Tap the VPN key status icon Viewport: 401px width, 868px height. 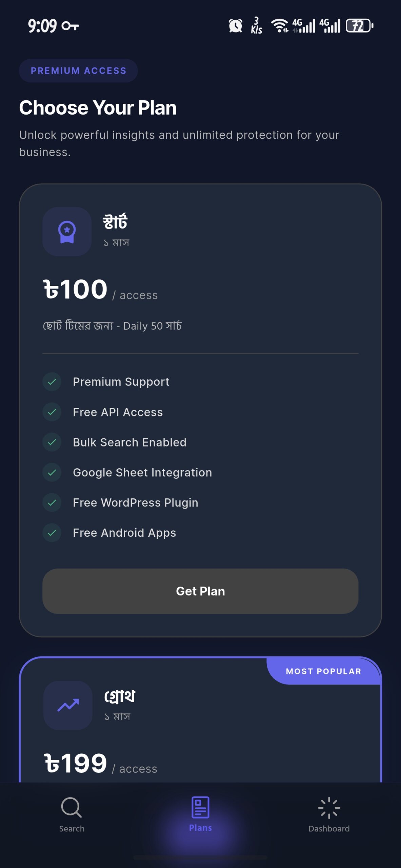(x=71, y=26)
